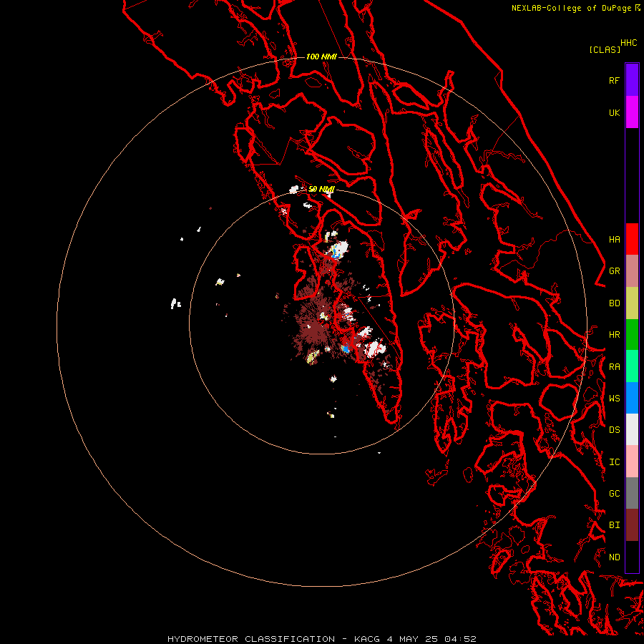
Task: Select the GR legend color block
Action: click(x=632, y=271)
